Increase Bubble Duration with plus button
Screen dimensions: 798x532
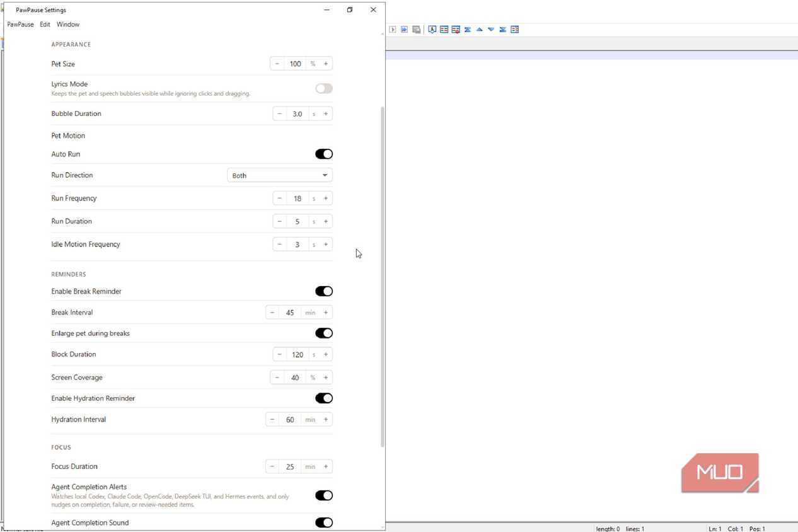[x=326, y=114]
